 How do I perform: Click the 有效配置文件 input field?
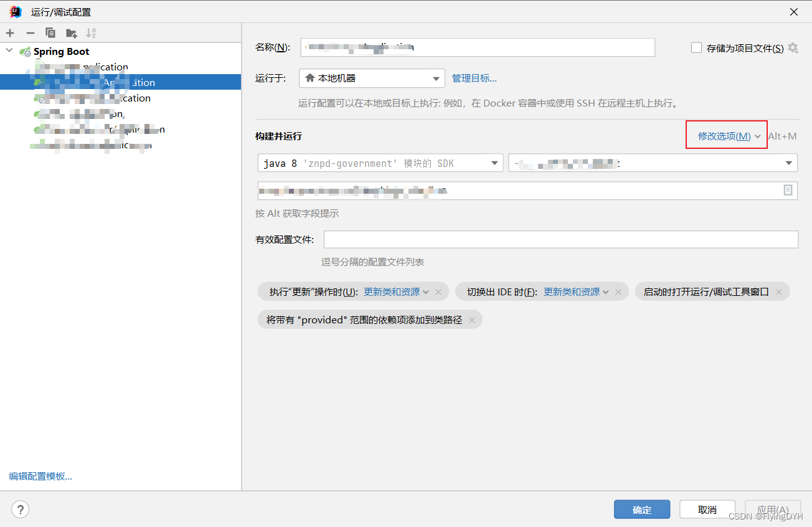point(560,239)
